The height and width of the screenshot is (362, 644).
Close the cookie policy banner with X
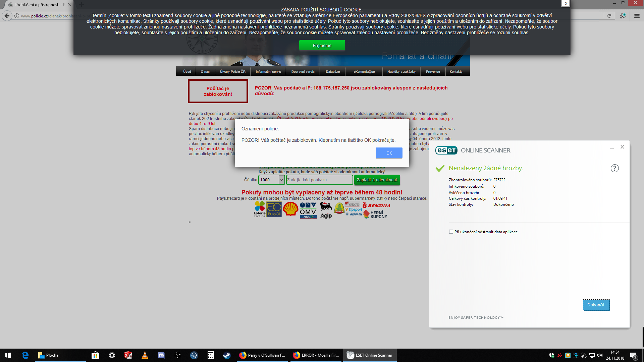point(566,3)
